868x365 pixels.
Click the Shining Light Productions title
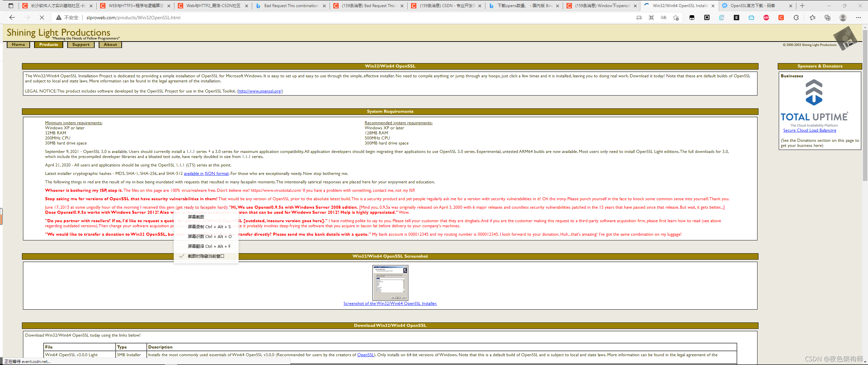click(58, 32)
